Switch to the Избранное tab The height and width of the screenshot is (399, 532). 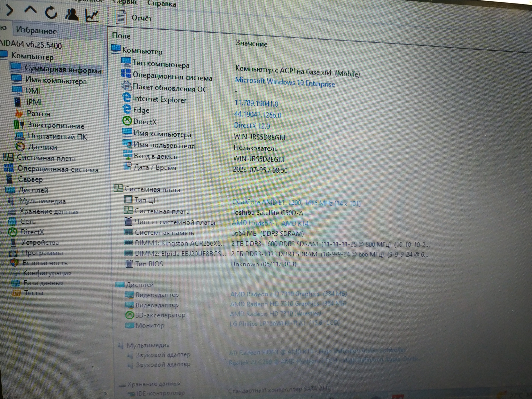pyautogui.click(x=36, y=31)
